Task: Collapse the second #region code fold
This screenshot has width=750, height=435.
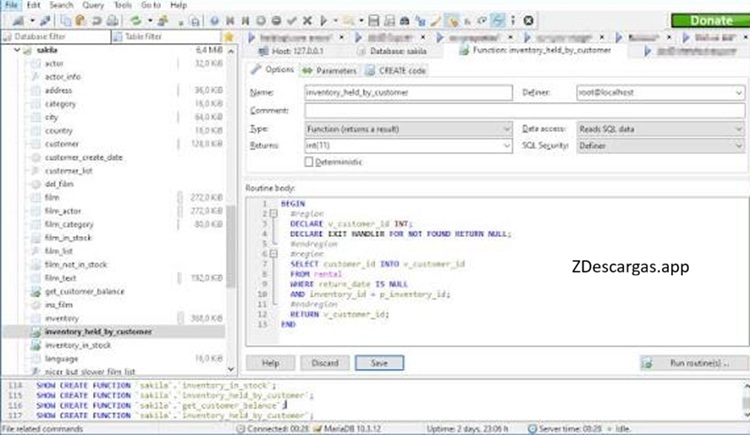Action: [274, 254]
